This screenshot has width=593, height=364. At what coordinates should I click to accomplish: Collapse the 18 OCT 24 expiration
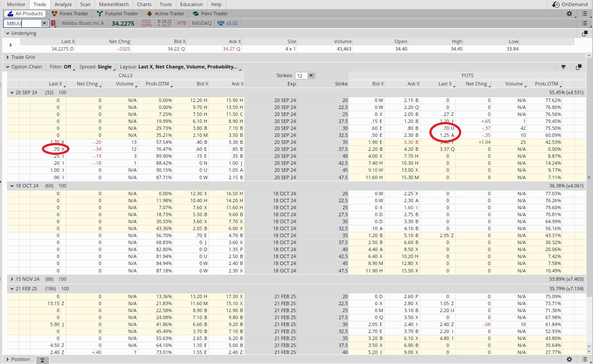coord(12,186)
